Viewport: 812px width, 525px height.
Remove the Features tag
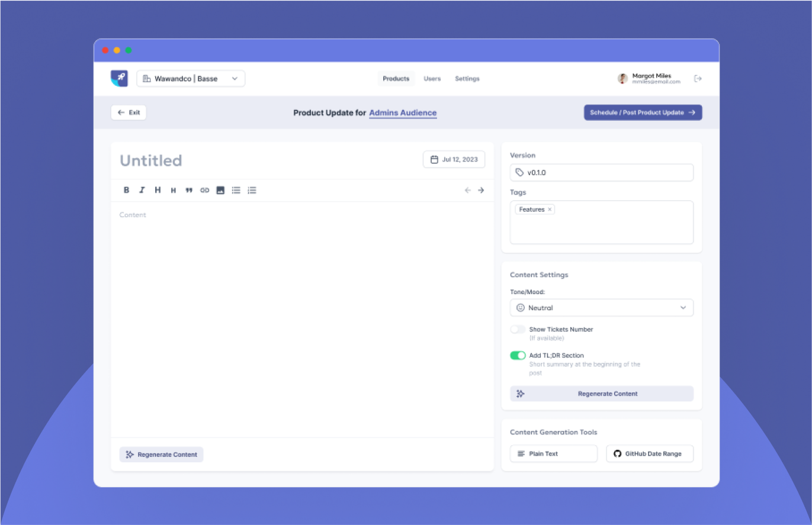tap(550, 210)
